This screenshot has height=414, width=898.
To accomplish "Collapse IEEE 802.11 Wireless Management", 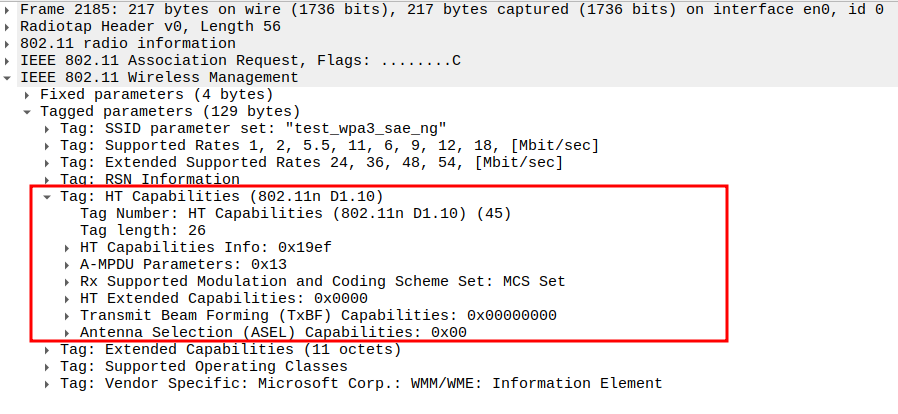I will tap(8, 77).
